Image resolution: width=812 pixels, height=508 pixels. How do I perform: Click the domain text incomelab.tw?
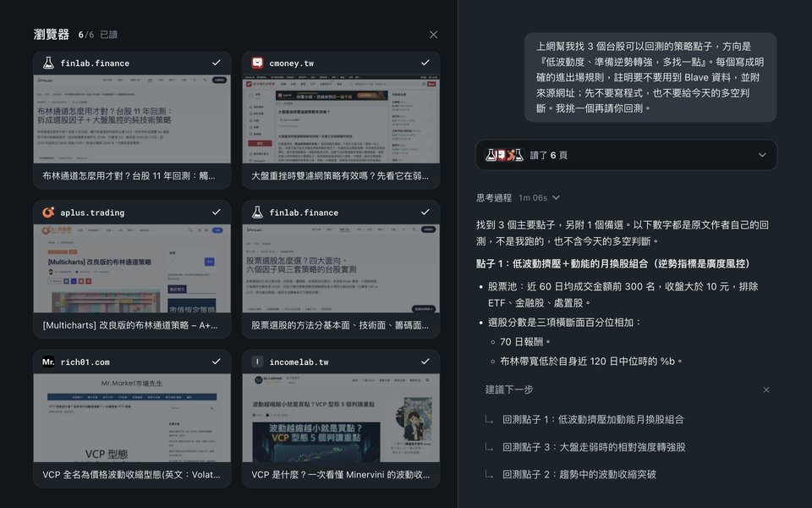pyautogui.click(x=299, y=362)
